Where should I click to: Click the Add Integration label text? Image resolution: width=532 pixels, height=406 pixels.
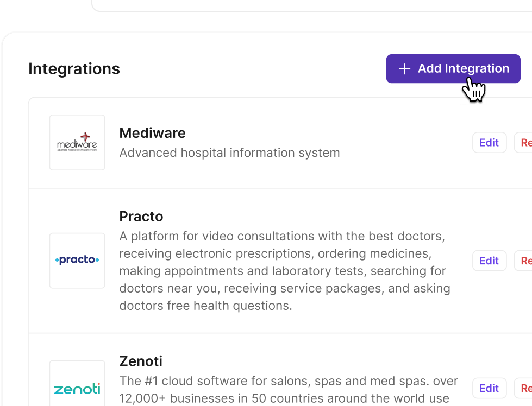[x=464, y=68]
